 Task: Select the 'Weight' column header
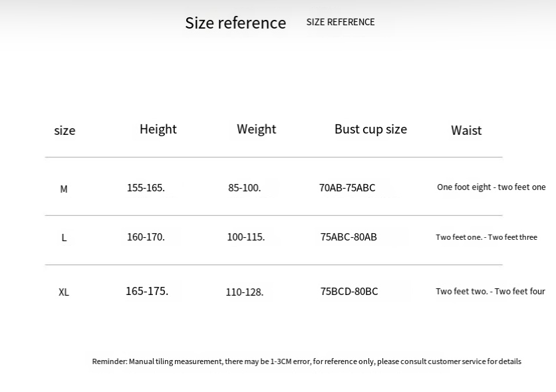(256, 130)
